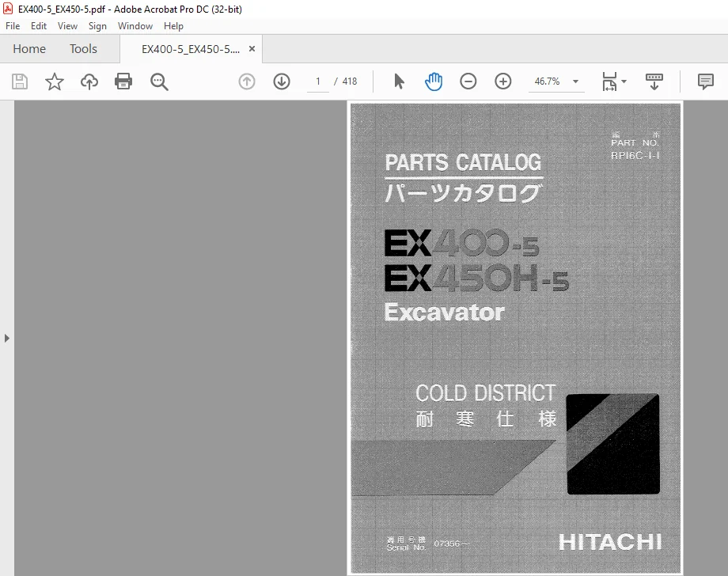Select the EX400-5_EX450-5 document tab
Viewport: 728px width, 576px height.
(191, 49)
